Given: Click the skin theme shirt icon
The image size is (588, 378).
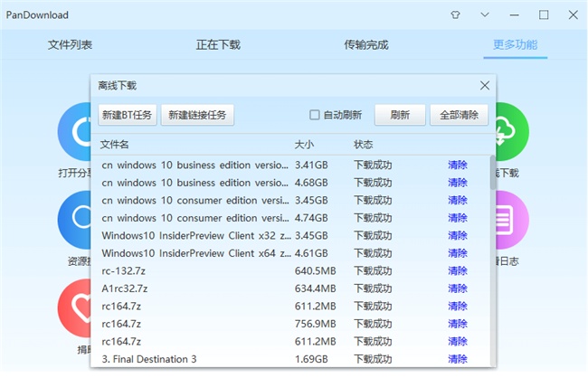Looking at the screenshot, I should coord(455,15).
